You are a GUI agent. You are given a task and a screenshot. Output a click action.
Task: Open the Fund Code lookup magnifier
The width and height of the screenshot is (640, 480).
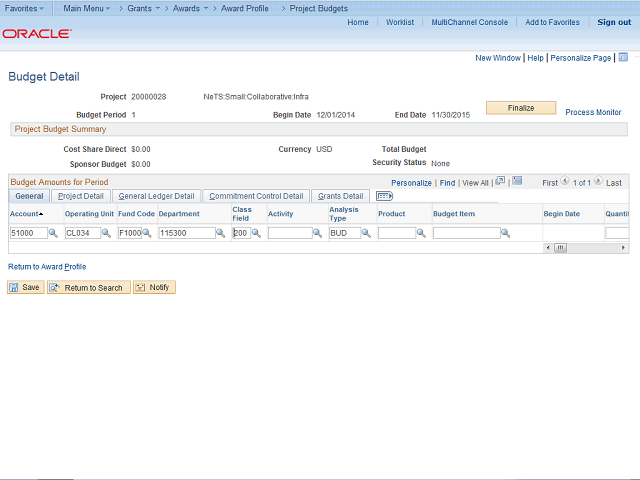[x=147, y=233]
